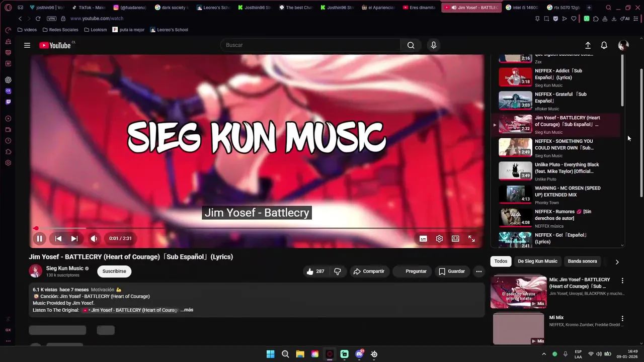Open YouTube notifications bell
This screenshot has width=644, height=362.
[604, 45]
